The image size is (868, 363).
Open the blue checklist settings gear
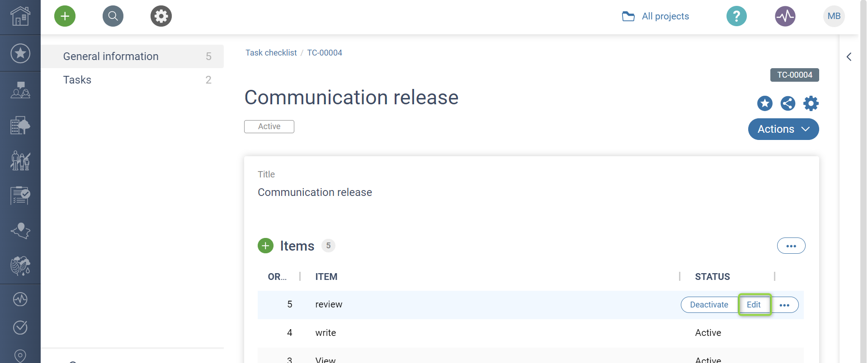[811, 103]
